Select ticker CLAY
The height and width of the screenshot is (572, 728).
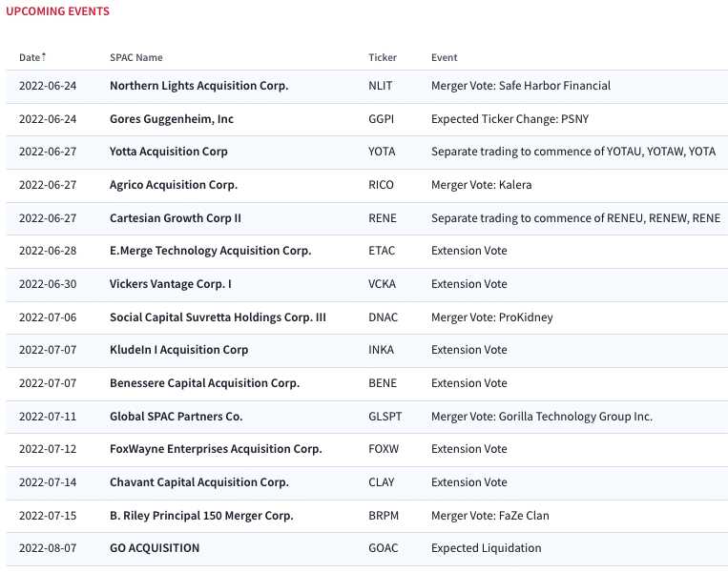click(x=382, y=483)
